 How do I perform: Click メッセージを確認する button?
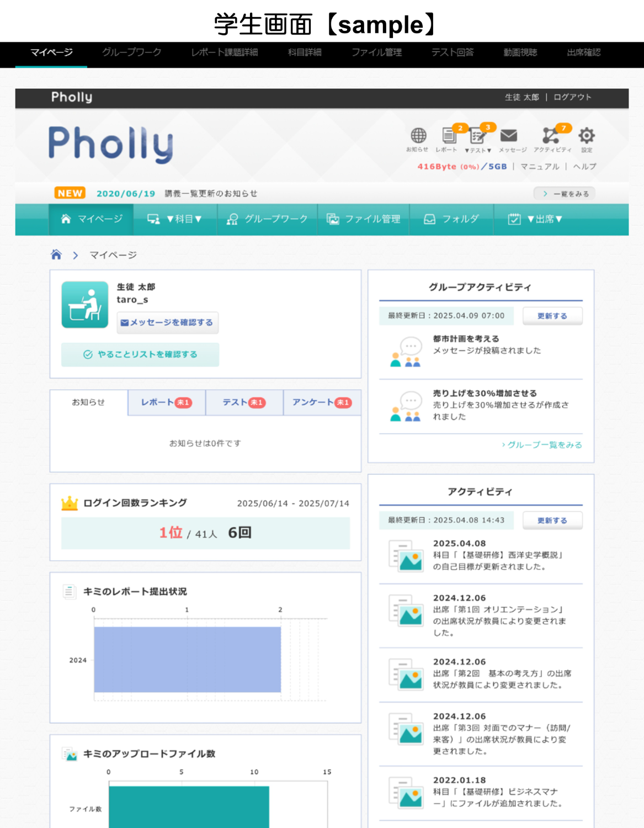[x=167, y=322]
